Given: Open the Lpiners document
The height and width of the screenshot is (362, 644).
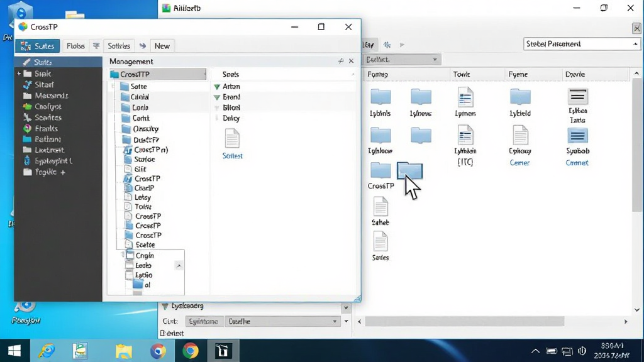Looking at the screenshot, I should coord(465,102).
